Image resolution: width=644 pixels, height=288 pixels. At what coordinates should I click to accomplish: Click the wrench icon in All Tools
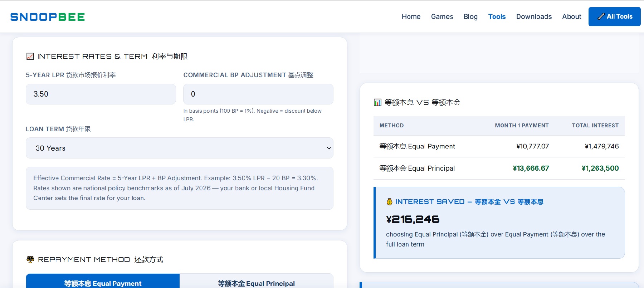(601, 16)
